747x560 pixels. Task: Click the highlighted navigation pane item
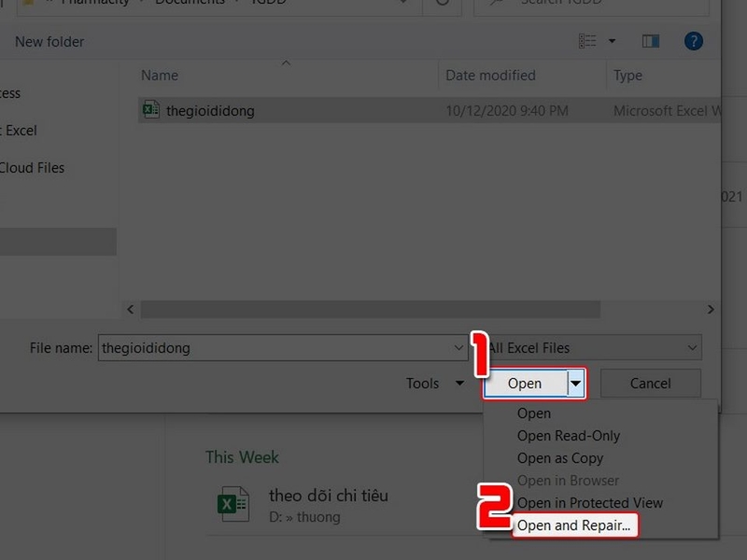(58, 242)
